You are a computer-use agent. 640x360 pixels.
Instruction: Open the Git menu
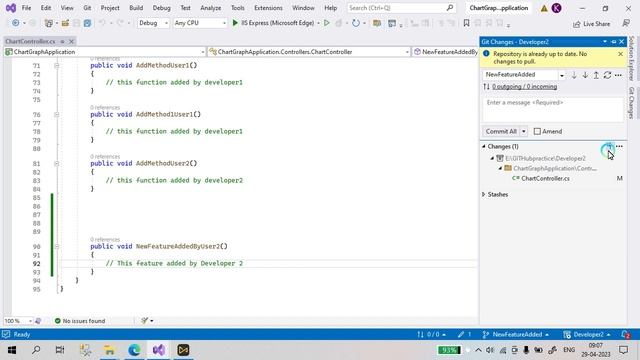point(87,8)
